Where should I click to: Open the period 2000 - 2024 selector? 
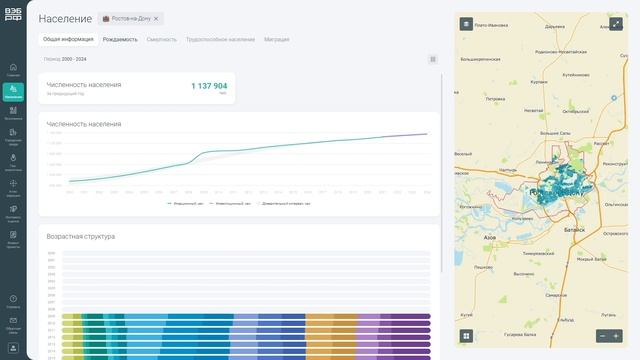[x=65, y=59]
